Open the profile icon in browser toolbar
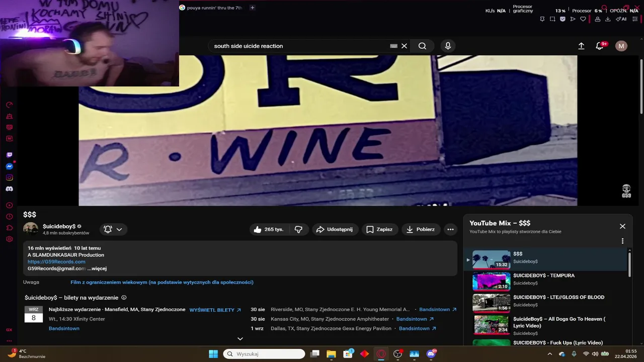 (x=598, y=19)
